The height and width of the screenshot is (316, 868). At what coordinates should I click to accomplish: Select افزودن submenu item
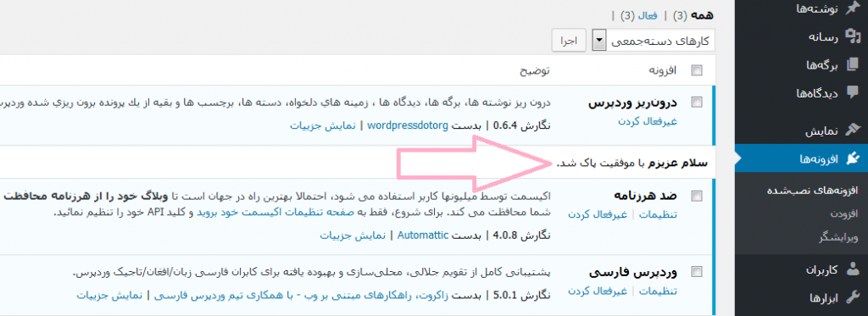tap(845, 214)
